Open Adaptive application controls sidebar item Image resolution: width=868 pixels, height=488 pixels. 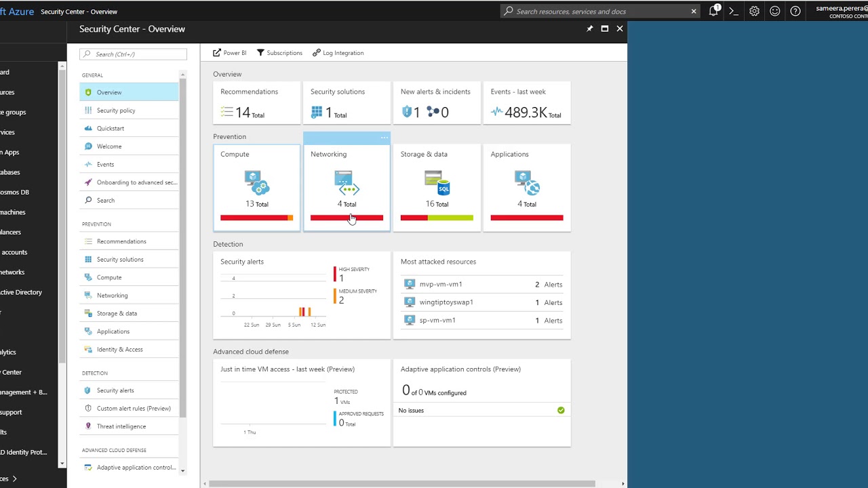tap(129, 468)
